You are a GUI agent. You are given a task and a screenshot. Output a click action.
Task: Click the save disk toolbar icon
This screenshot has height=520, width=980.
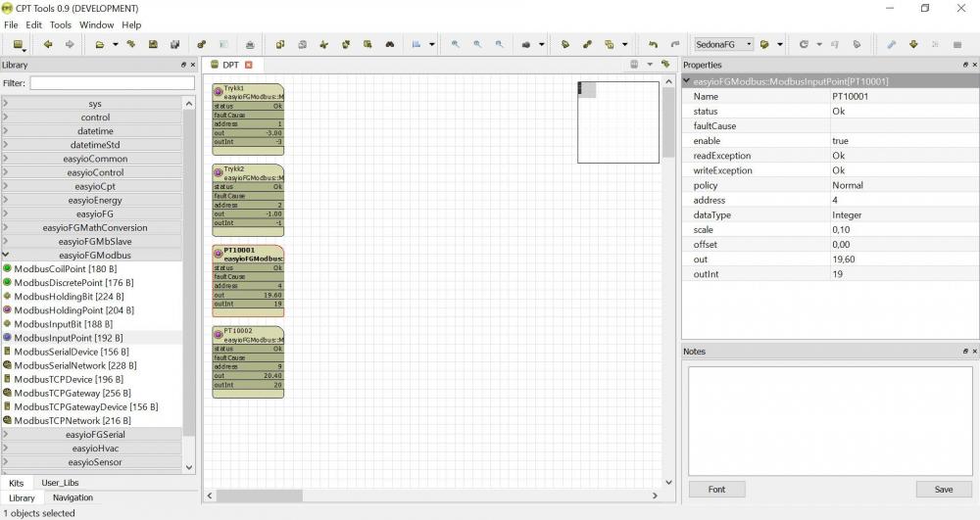point(153,44)
